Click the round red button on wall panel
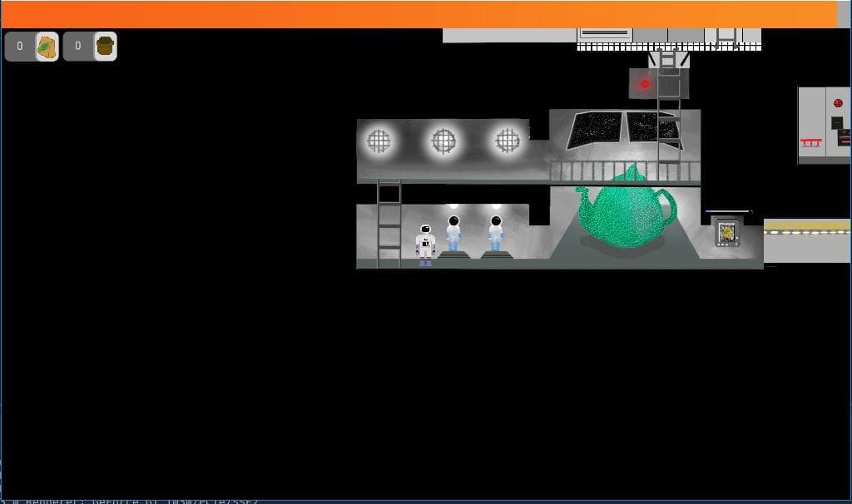Screen dimensions: 852x504 838,102
